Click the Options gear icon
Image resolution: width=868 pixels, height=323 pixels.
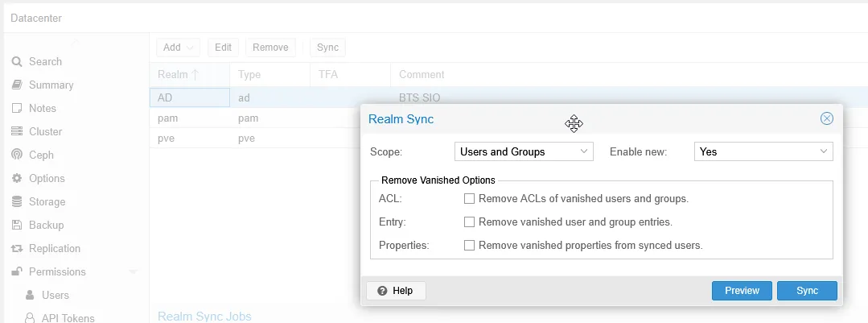16,179
